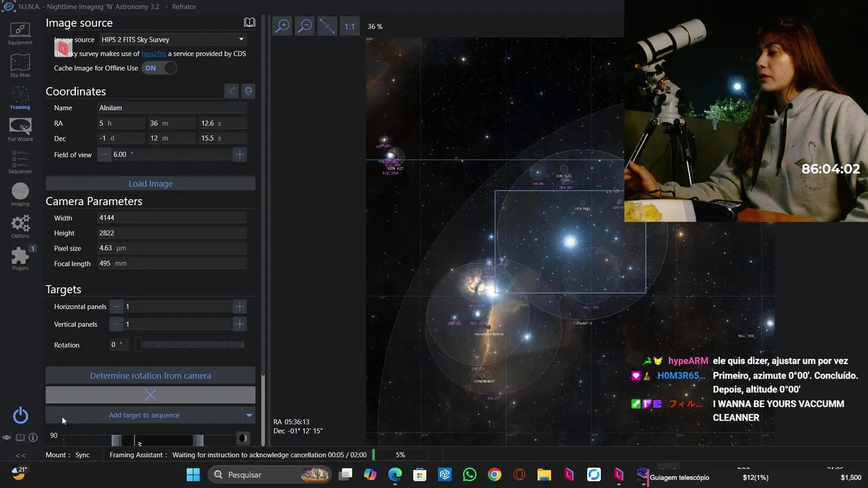Click the Rotation value field
This screenshot has height=488, width=868.
click(x=119, y=344)
